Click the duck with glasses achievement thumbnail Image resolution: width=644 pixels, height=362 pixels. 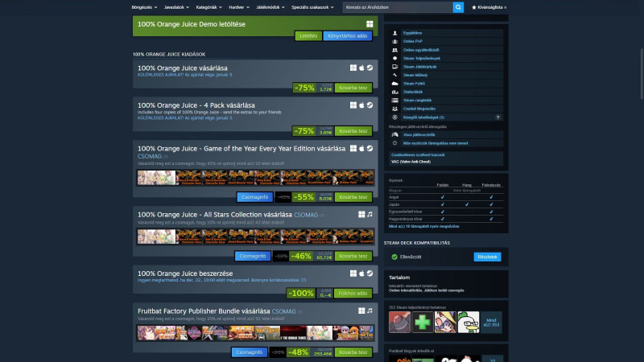pos(469,323)
